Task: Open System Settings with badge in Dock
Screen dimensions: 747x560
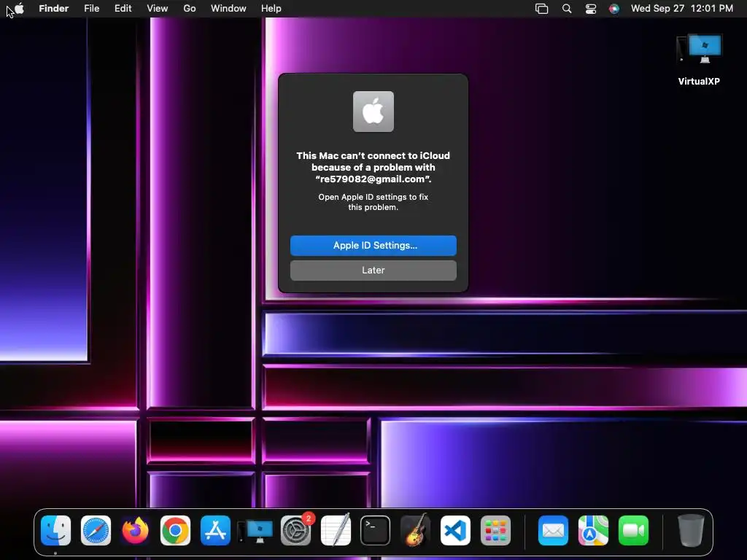Action: (x=296, y=531)
